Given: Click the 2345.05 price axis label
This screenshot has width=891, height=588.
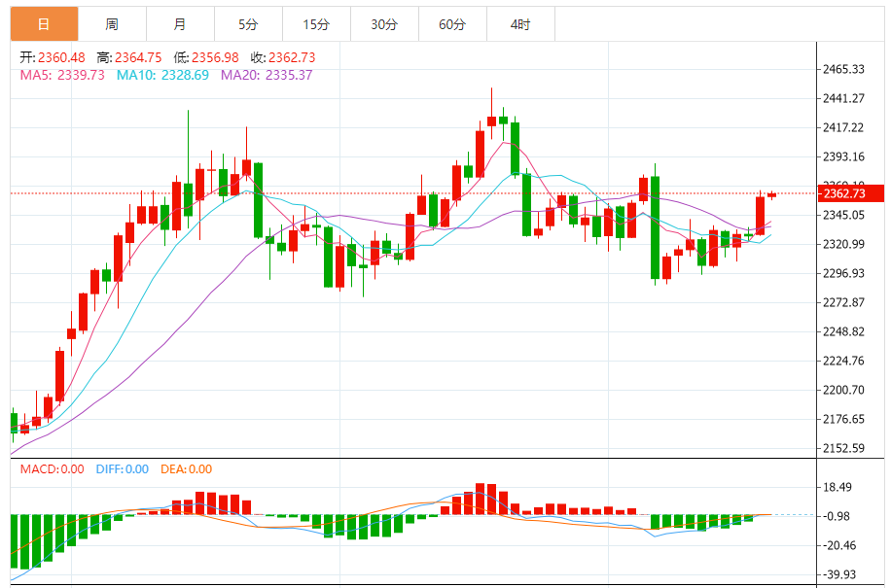Looking at the screenshot, I should [x=844, y=215].
